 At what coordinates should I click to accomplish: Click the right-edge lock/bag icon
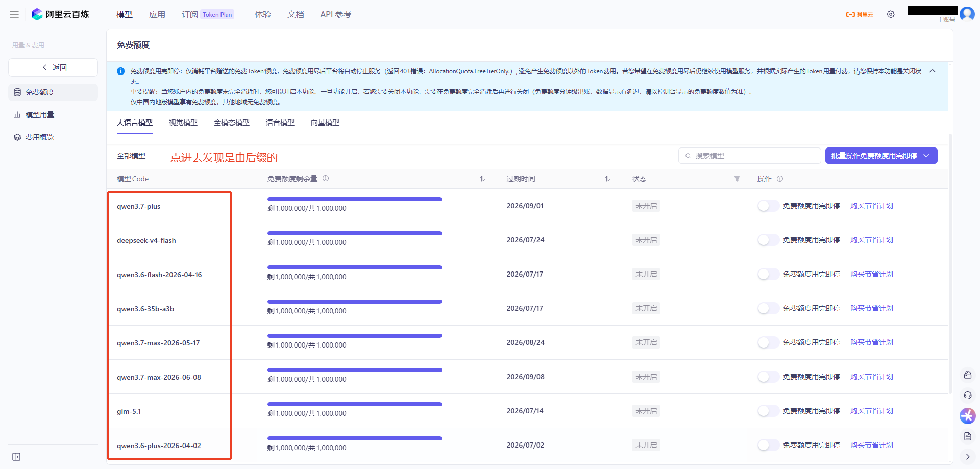[968, 375]
